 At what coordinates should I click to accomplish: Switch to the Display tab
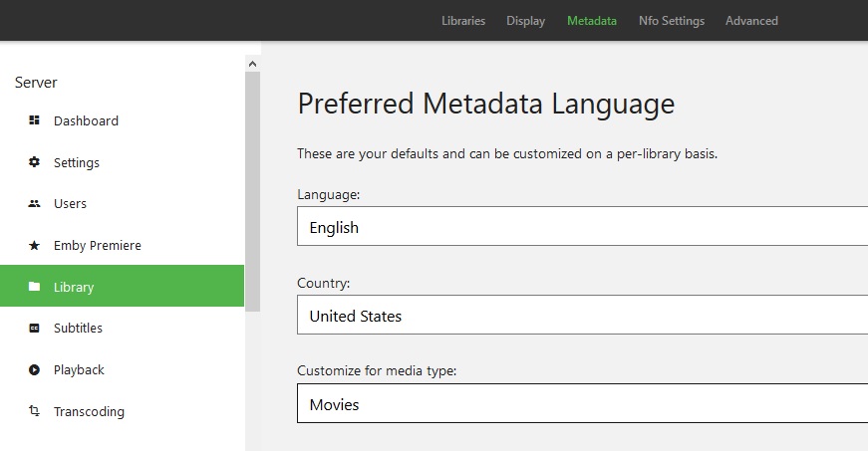tap(525, 21)
